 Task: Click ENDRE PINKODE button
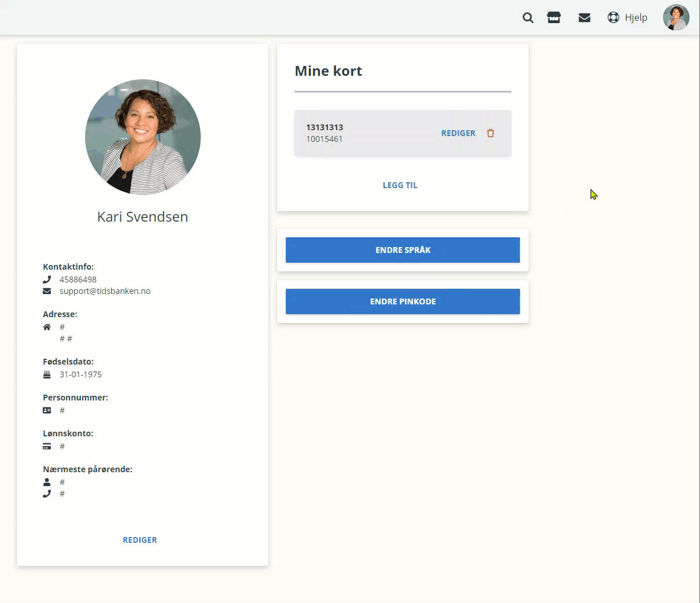click(x=403, y=301)
